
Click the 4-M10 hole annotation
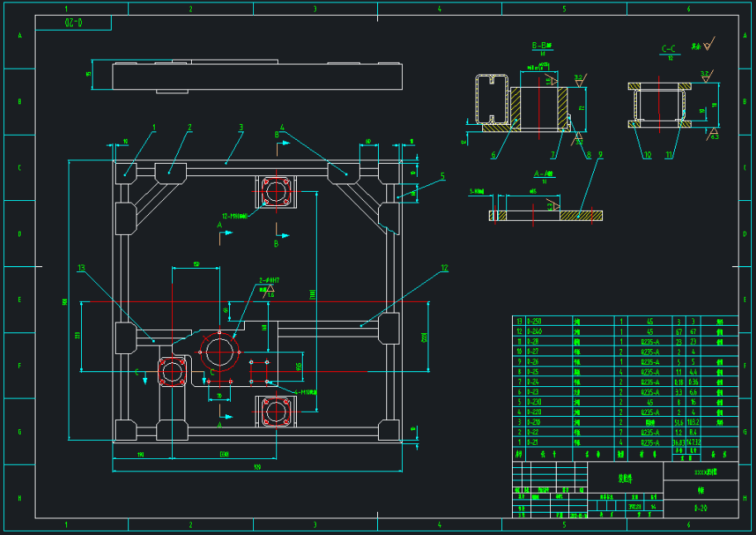point(306,392)
